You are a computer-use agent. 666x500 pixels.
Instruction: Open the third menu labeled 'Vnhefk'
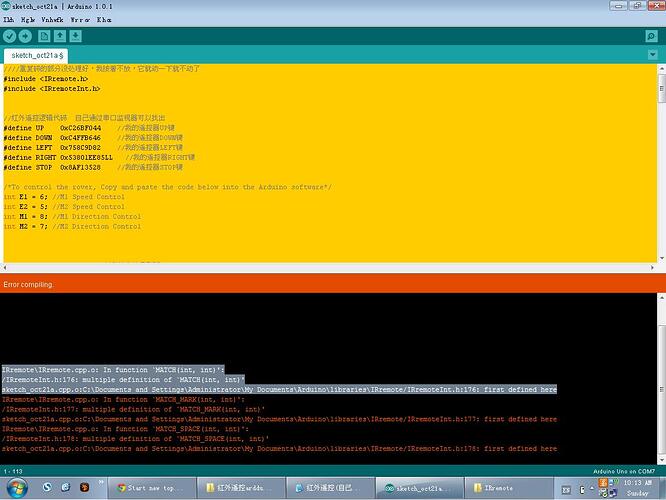click(52, 20)
